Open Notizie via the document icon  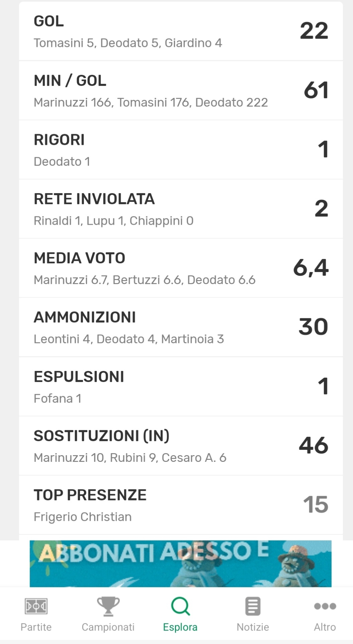coord(253,606)
